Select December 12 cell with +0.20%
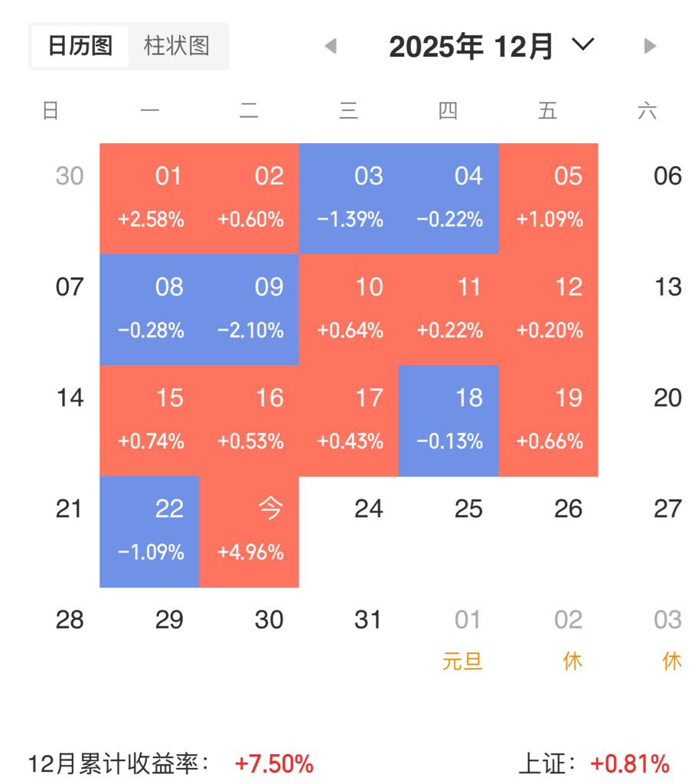Screen dimensions: 698x784 click(x=548, y=309)
